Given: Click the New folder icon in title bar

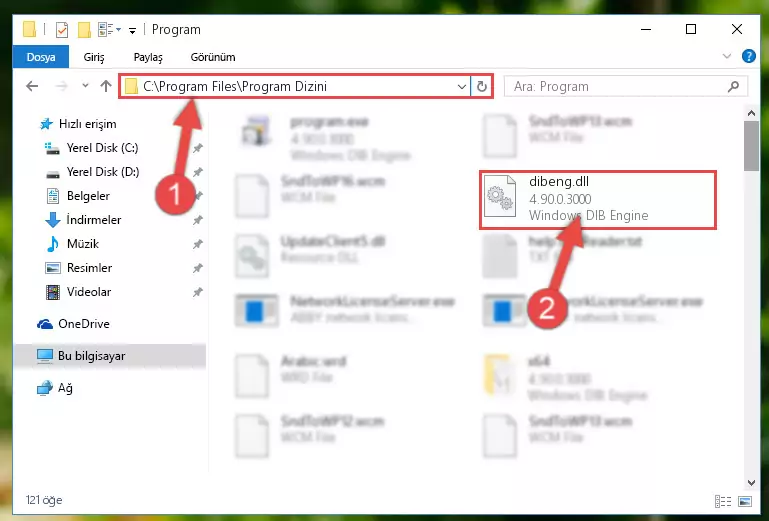Looking at the screenshot, I should pyautogui.click(x=84, y=30).
